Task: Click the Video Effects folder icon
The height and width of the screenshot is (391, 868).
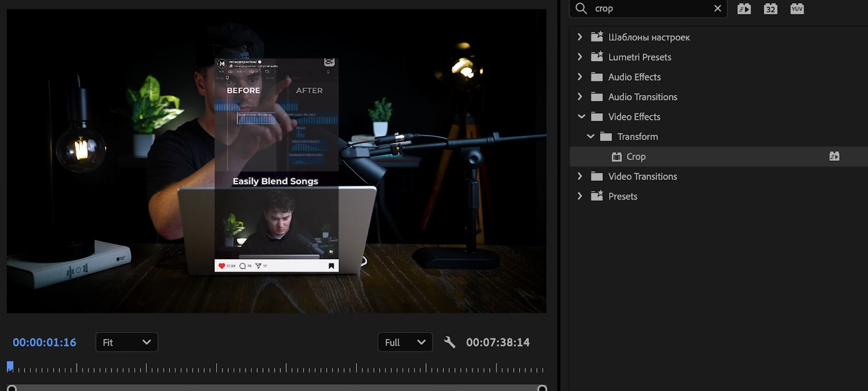Action: [597, 116]
